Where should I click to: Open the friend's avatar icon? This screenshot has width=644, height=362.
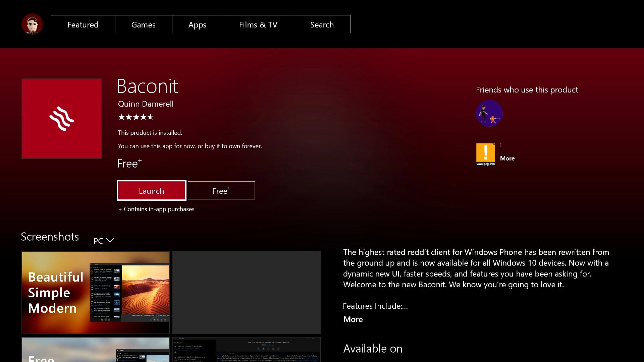(489, 113)
